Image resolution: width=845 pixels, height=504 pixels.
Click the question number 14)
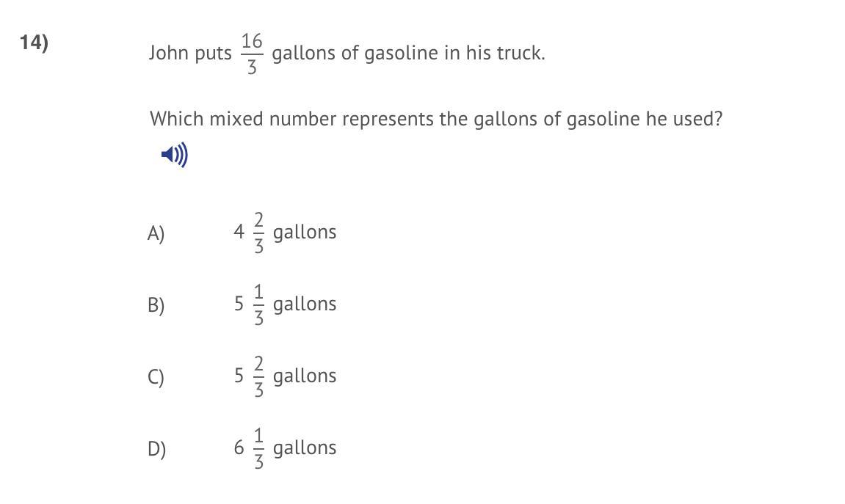(34, 42)
